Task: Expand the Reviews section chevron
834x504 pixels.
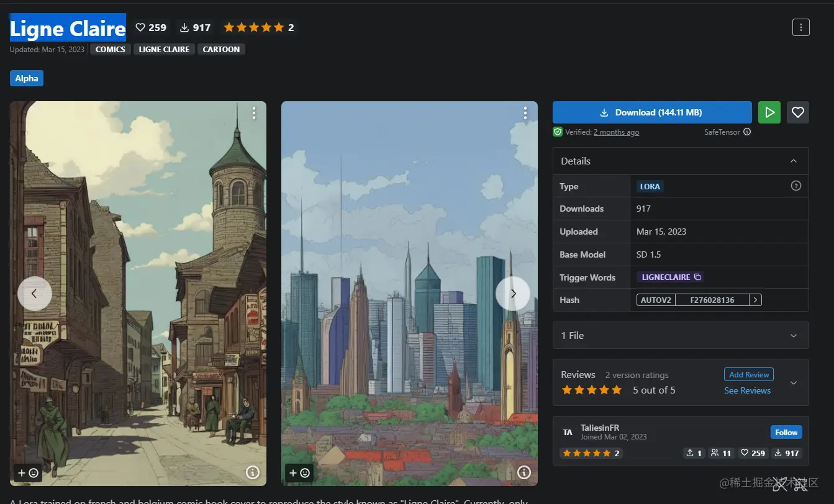Action: pyautogui.click(x=794, y=382)
